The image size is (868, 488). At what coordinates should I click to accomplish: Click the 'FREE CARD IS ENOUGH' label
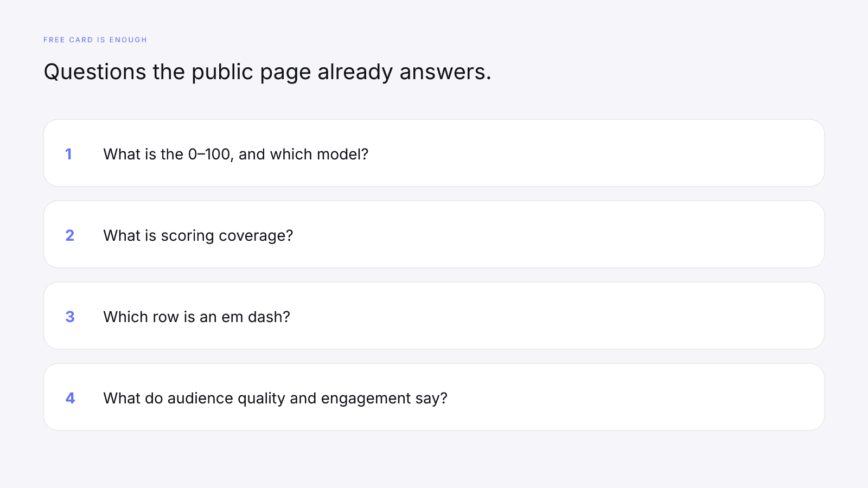tap(95, 40)
